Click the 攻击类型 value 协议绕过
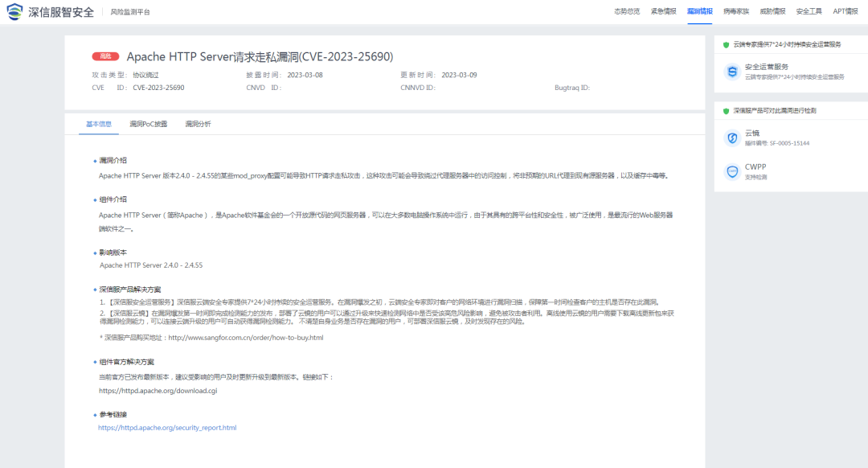868x468 pixels. click(x=145, y=75)
